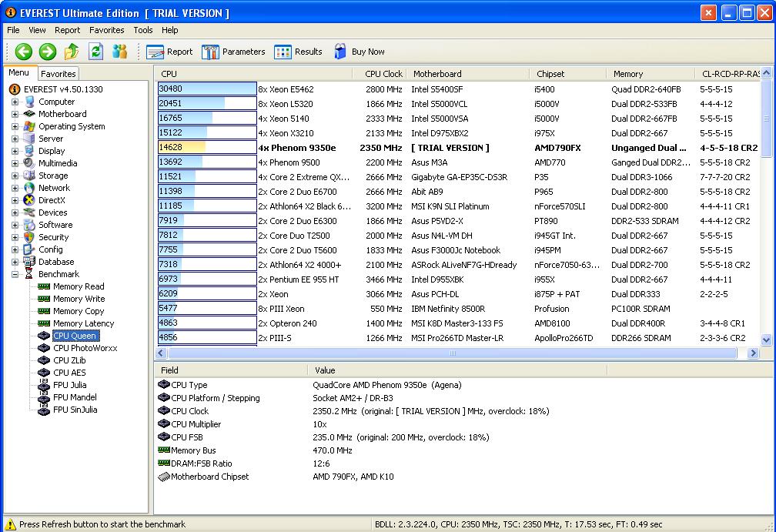Open the Report menu
The image size is (776, 532).
67,30
